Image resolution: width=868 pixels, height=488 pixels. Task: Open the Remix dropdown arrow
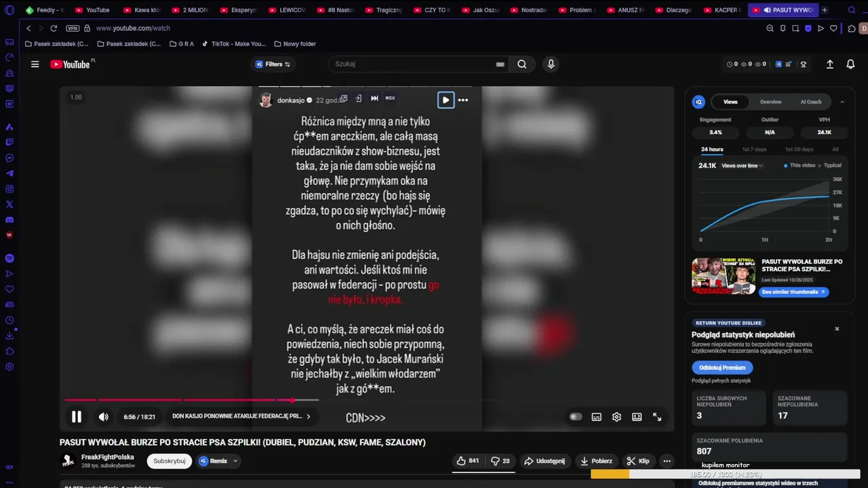235,461
